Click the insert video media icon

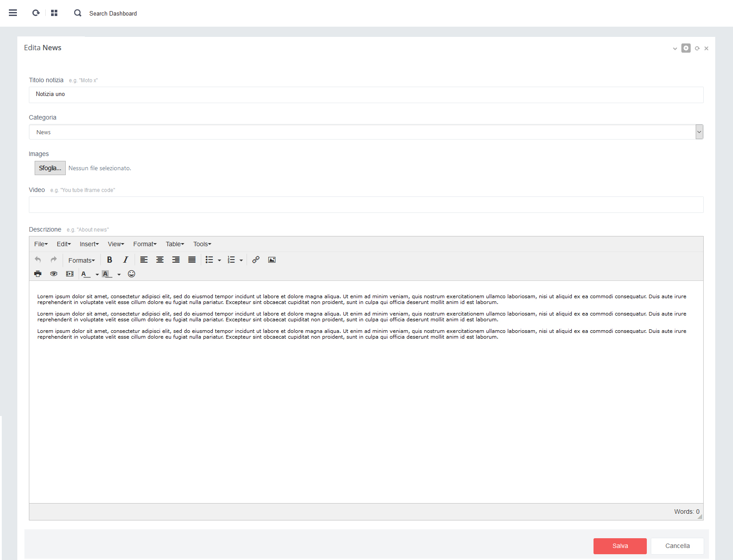pyautogui.click(x=70, y=274)
